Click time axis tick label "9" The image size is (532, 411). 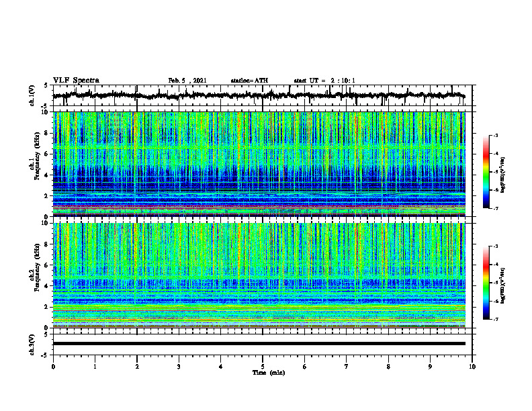(x=430, y=367)
